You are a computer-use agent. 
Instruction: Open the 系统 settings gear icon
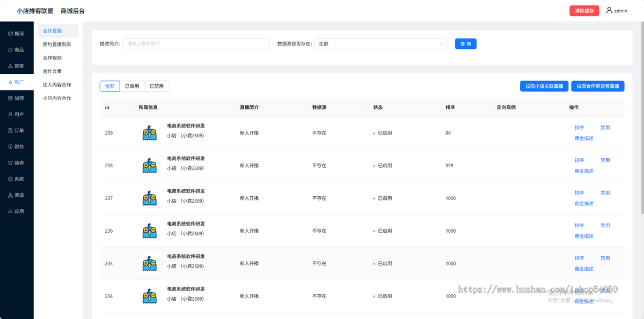pyautogui.click(x=11, y=179)
